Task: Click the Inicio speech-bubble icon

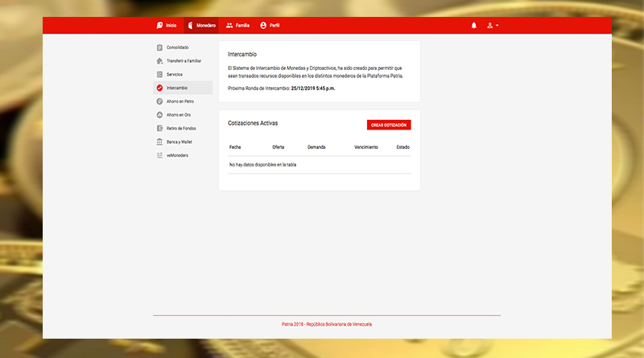Action: coord(159,26)
